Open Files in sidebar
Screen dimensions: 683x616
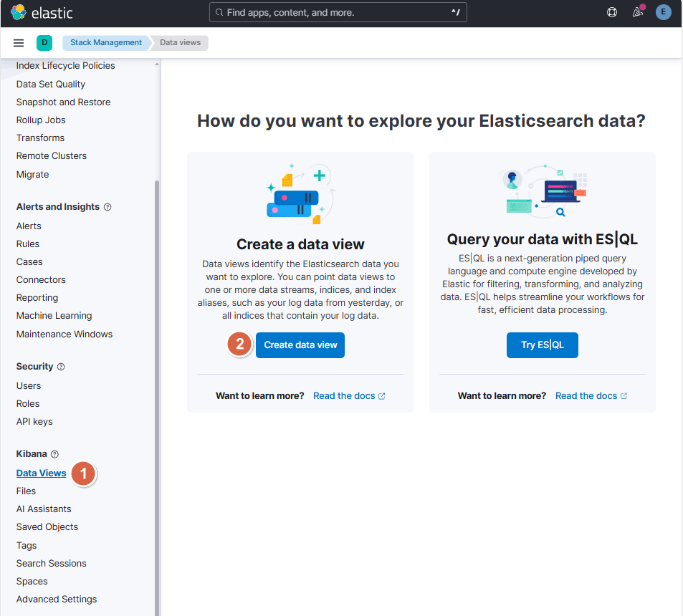26,491
